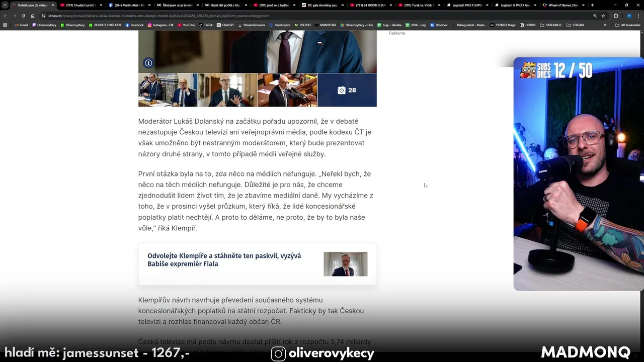Open site information icon in address bar
644x362 pixels.
(x=44, y=16)
